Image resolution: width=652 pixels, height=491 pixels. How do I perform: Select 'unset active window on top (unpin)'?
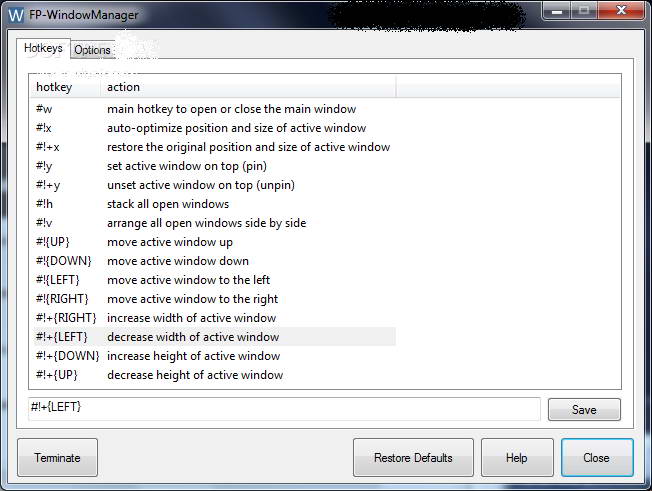(x=214, y=185)
